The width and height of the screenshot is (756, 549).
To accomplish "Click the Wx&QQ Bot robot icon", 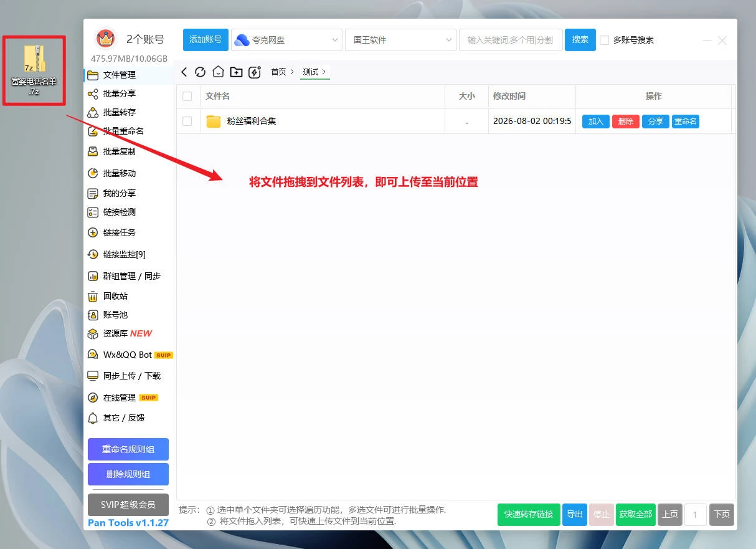I will pyautogui.click(x=93, y=354).
